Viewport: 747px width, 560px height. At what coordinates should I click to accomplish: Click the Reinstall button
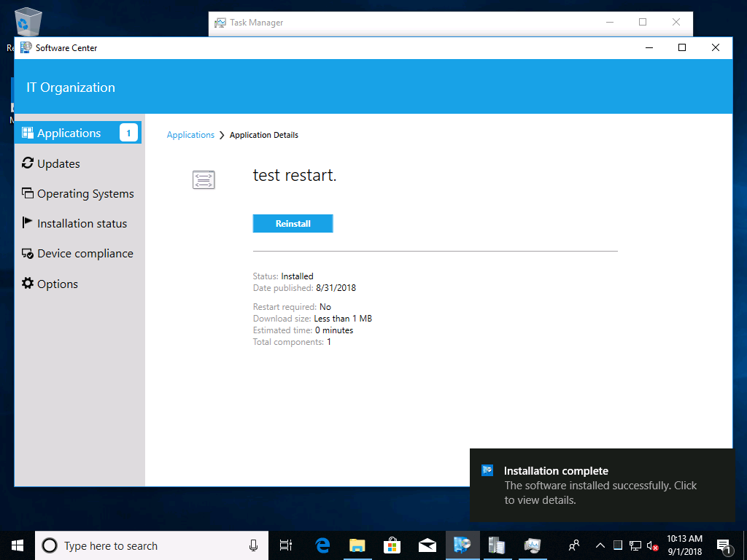click(x=293, y=224)
